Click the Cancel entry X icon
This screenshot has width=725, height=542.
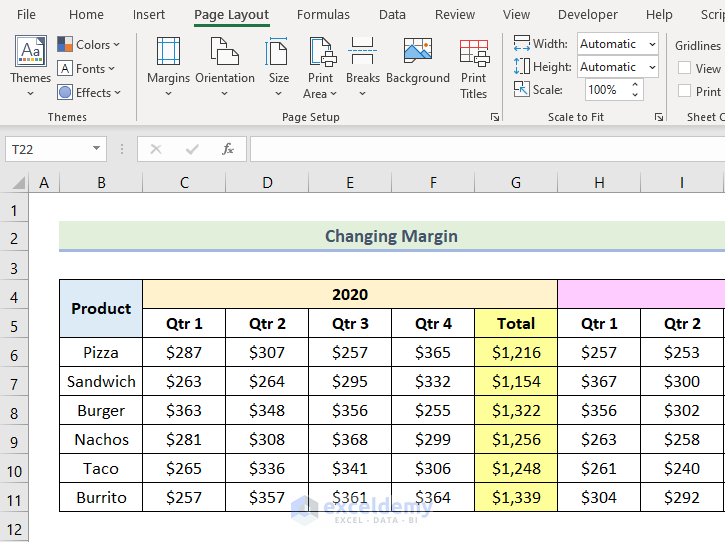(156, 149)
